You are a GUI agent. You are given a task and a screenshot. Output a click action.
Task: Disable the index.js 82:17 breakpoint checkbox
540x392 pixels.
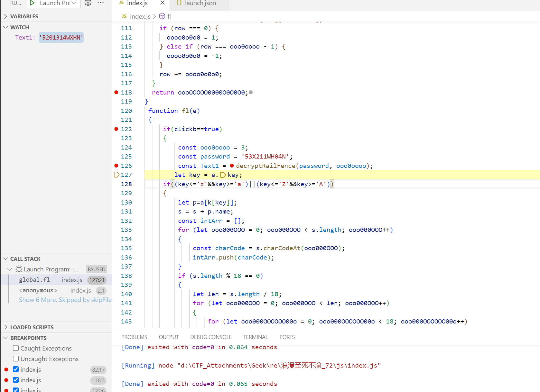(x=16, y=369)
